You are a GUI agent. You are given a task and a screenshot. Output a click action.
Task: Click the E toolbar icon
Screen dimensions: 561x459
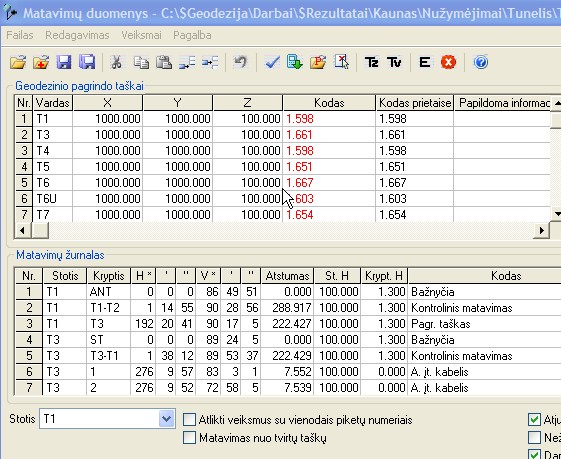425,63
